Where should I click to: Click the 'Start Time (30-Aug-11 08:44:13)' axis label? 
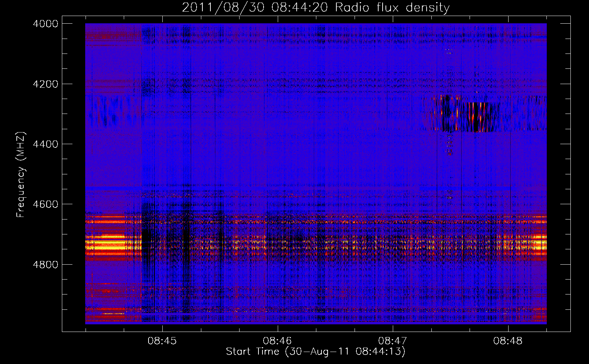click(316, 352)
